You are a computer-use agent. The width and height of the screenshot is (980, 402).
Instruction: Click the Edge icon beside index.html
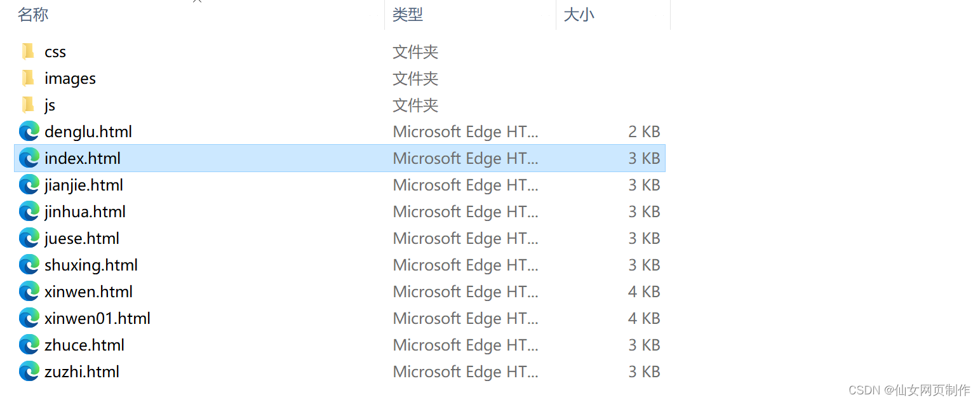[28, 158]
